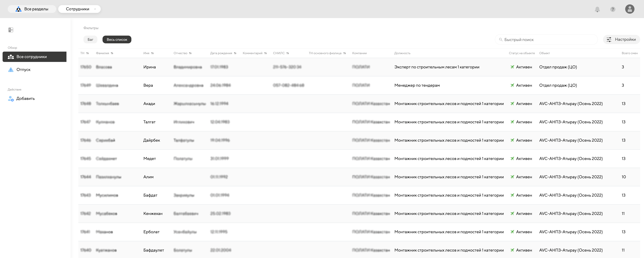Viewport: 644px width, 258px height.
Task: Sort by ТН column arrows
Action: click(87, 53)
